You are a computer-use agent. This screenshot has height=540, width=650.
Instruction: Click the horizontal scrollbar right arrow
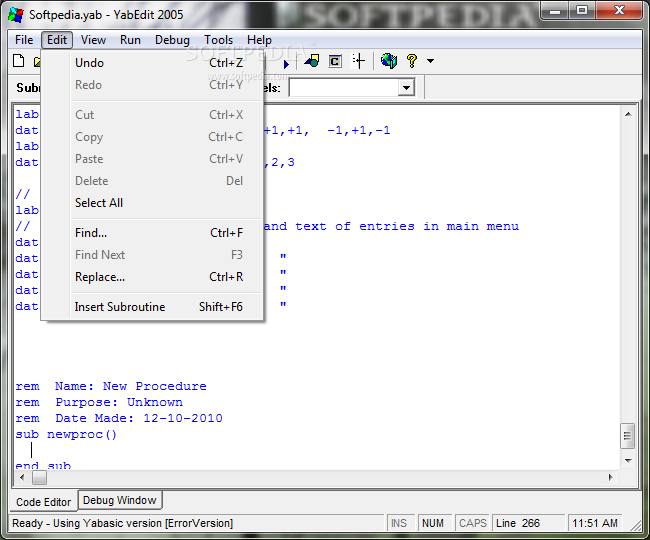click(611, 477)
